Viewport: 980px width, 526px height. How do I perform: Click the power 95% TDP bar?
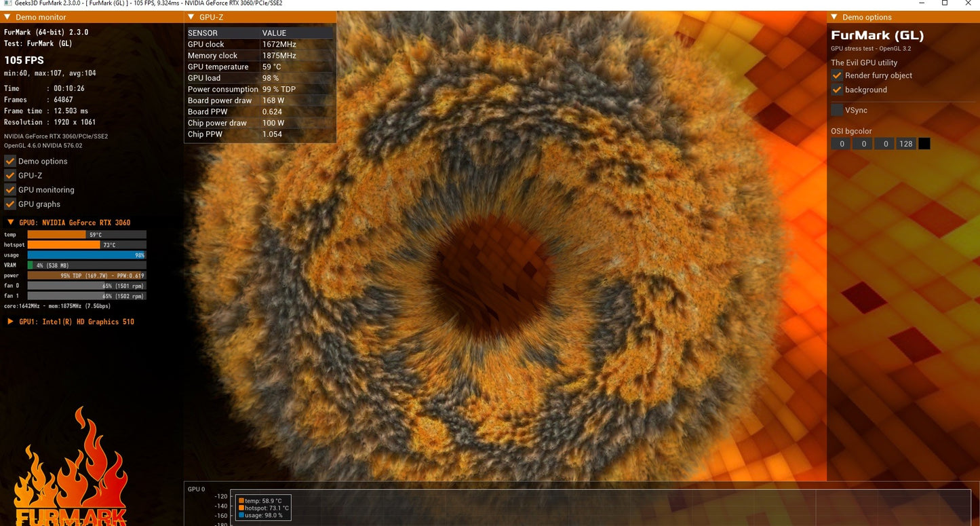tap(87, 276)
